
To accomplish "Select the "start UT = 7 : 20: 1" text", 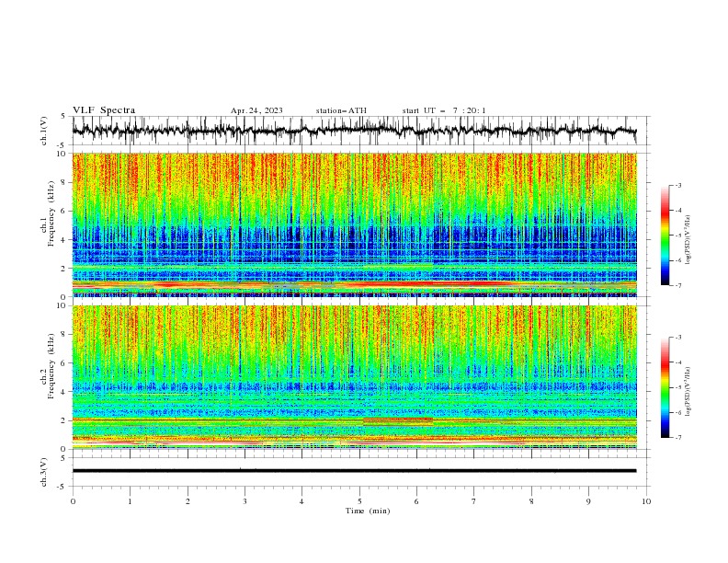I will point(444,110).
